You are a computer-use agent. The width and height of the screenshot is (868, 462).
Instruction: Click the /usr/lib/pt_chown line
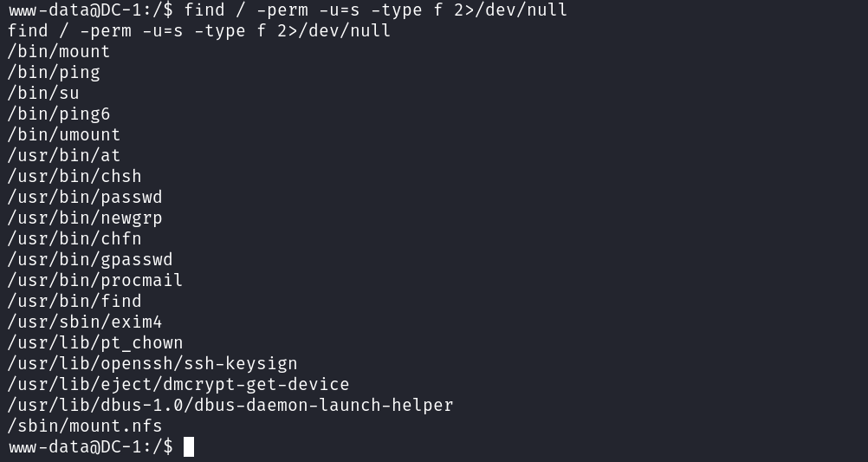[x=95, y=342]
